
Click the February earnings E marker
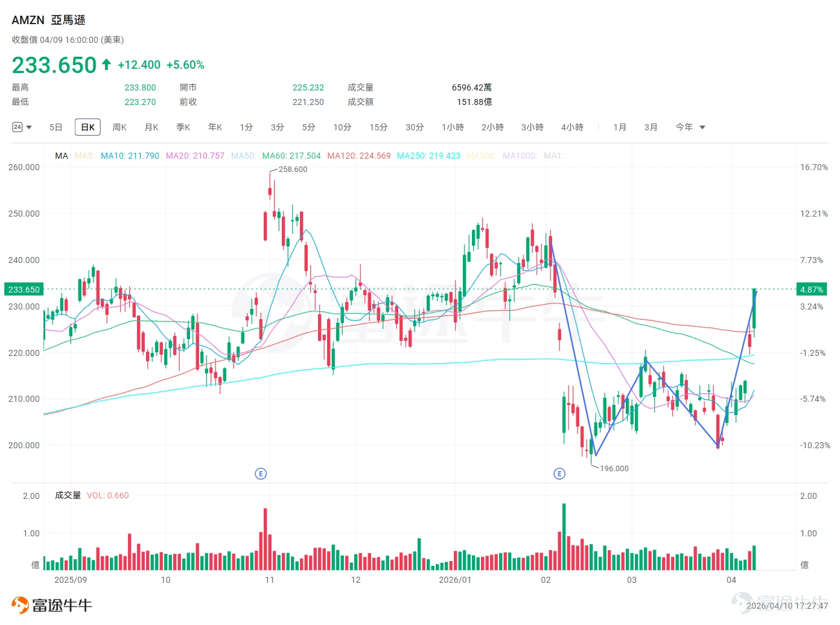559,474
